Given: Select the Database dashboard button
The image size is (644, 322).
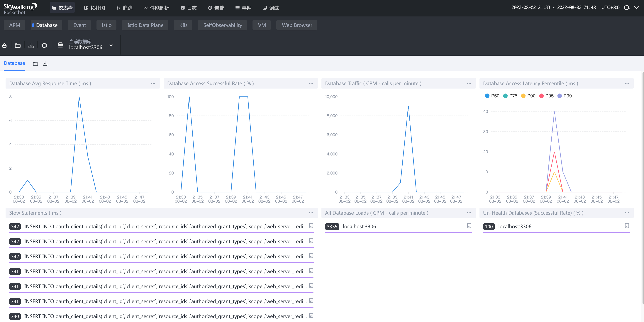Looking at the screenshot, I should tap(47, 25).
